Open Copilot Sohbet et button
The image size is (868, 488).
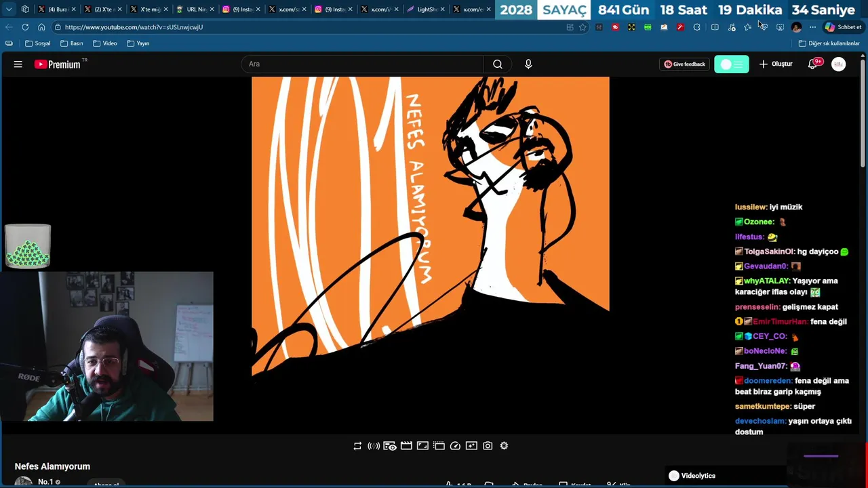coord(843,27)
